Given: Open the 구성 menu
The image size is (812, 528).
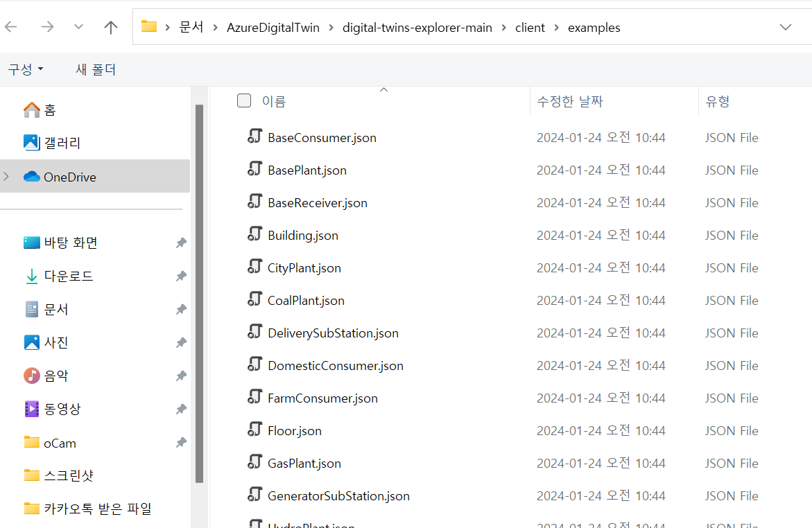Looking at the screenshot, I should 26,69.
